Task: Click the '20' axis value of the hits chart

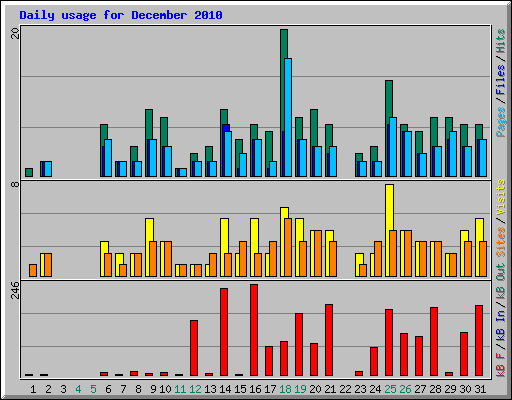Action: [15, 33]
